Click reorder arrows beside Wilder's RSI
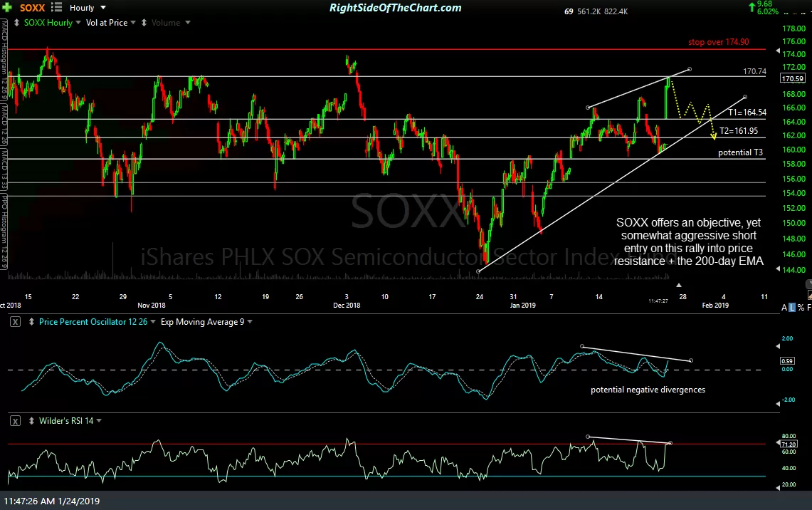 point(31,421)
